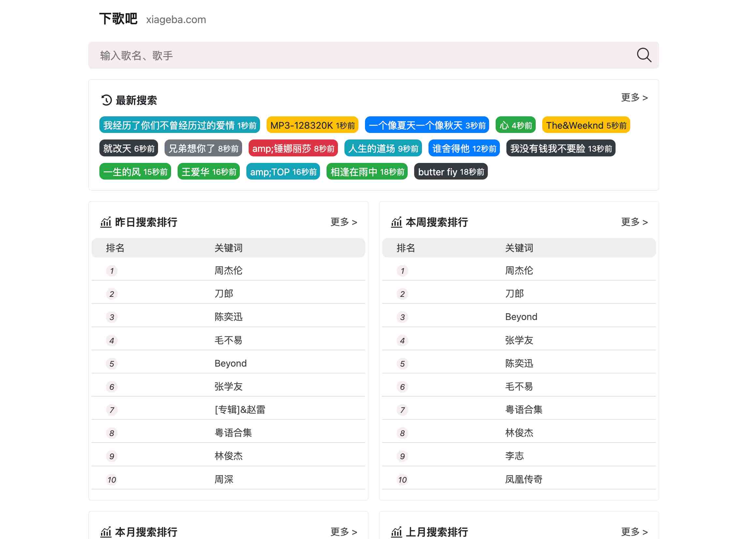Click 毛不易 in 昨日搜索排行
This screenshot has width=756, height=539.
[228, 340]
